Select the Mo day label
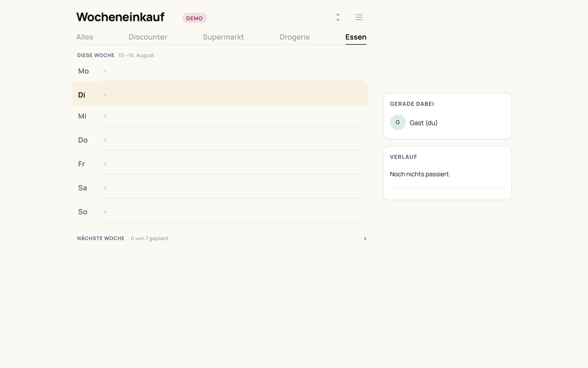Screen dimensions: 588x368 (x=83, y=71)
